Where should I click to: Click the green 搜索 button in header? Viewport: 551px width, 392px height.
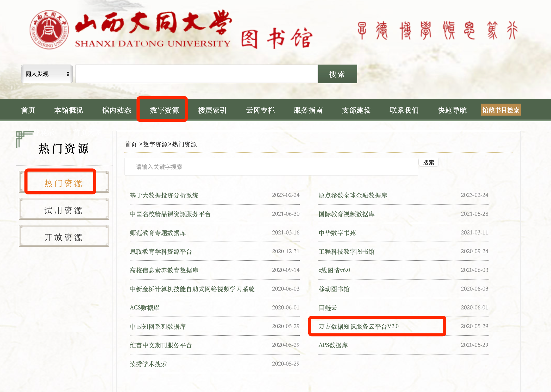point(337,74)
